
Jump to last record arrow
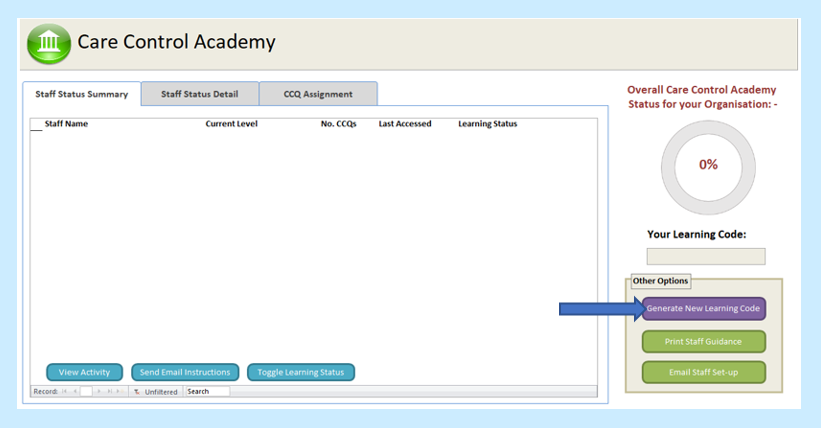coord(108,392)
